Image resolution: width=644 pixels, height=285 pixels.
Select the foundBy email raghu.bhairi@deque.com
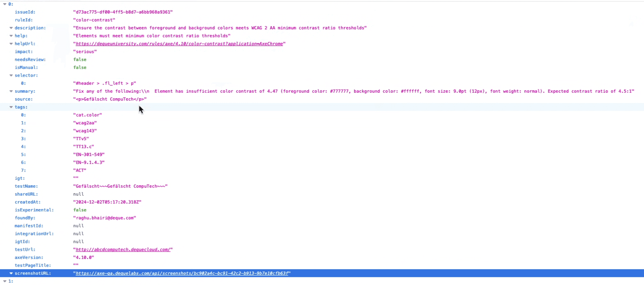(x=105, y=218)
